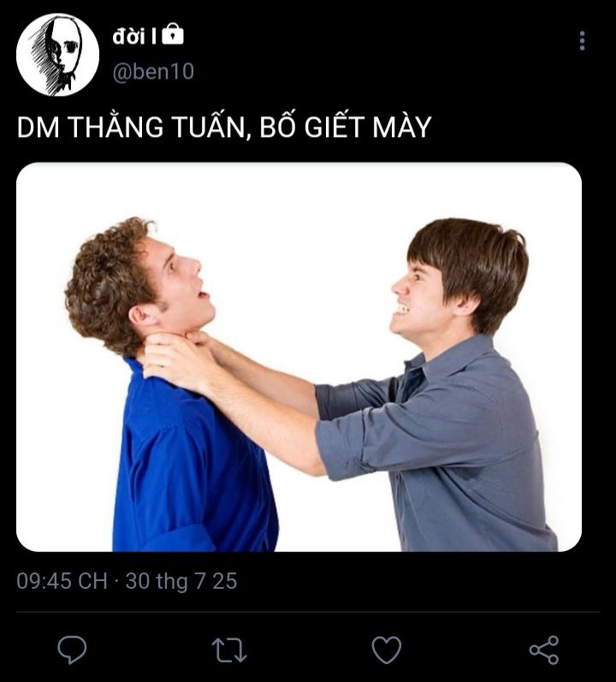Click the 09:45 CH timestamp

click(x=62, y=581)
